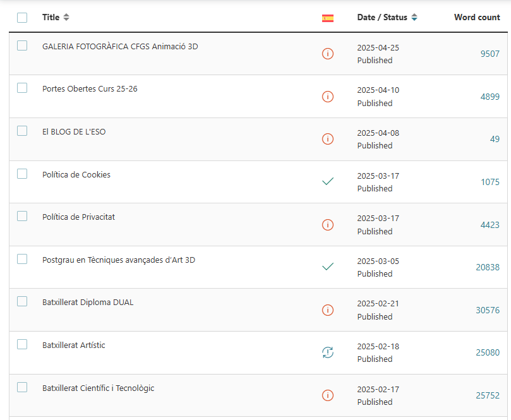511x420 pixels.
Task: Click the checkmark icon for Postgrau en Tècniques avançades
Action: tap(328, 267)
